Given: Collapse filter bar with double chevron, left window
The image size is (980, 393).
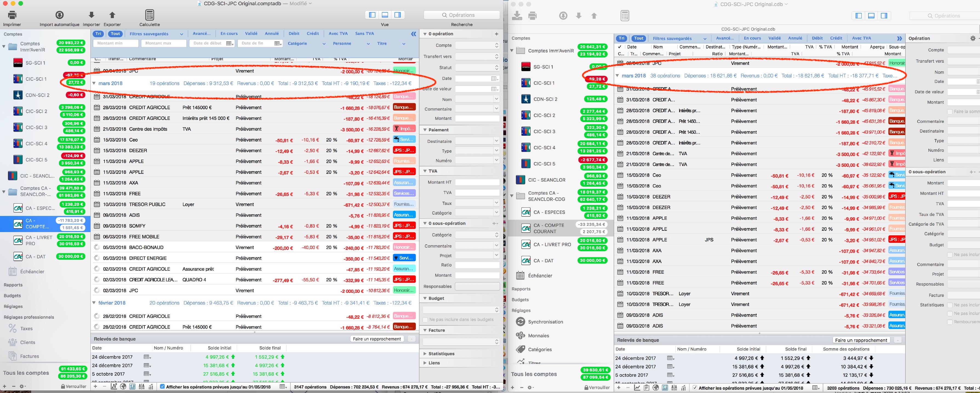Looking at the screenshot, I should (x=413, y=34).
